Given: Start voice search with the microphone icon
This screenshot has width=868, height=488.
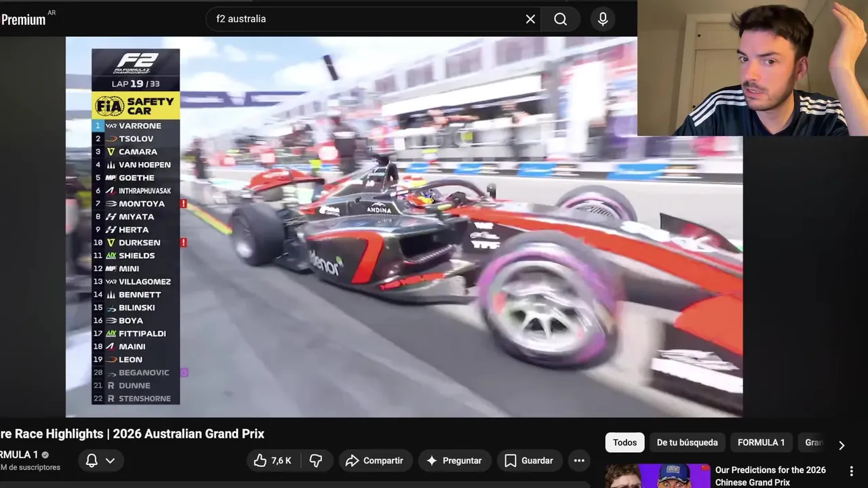Looking at the screenshot, I should [x=603, y=19].
